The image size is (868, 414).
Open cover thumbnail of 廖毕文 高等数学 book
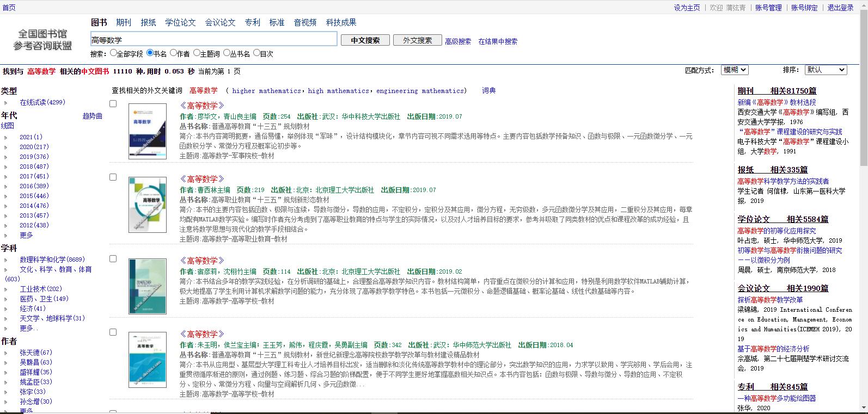148,131
